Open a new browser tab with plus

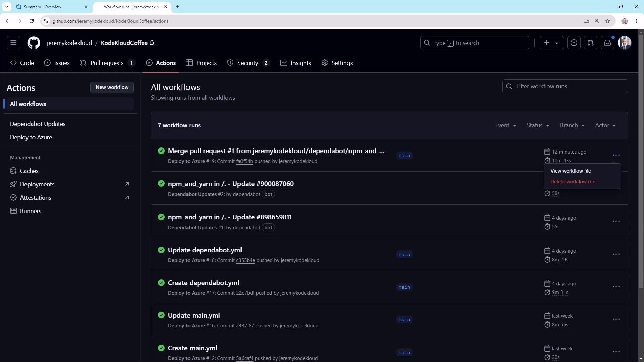(x=178, y=7)
